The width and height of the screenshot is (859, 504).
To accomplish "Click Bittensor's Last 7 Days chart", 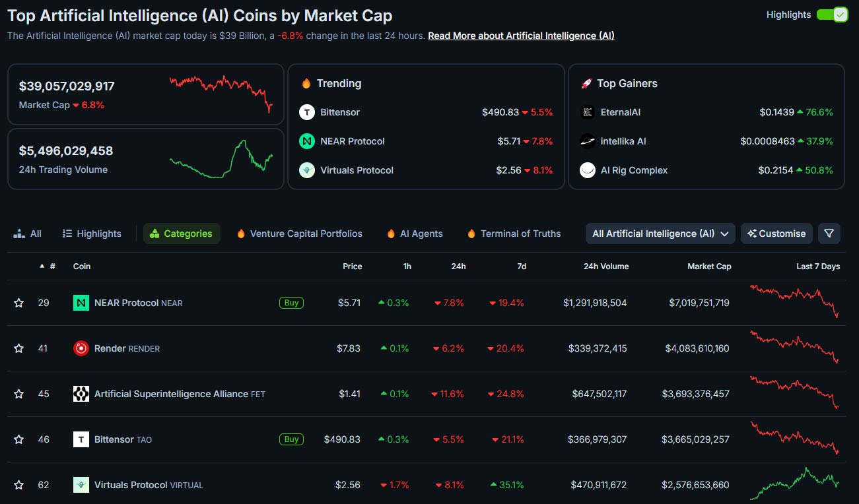I will (x=795, y=438).
